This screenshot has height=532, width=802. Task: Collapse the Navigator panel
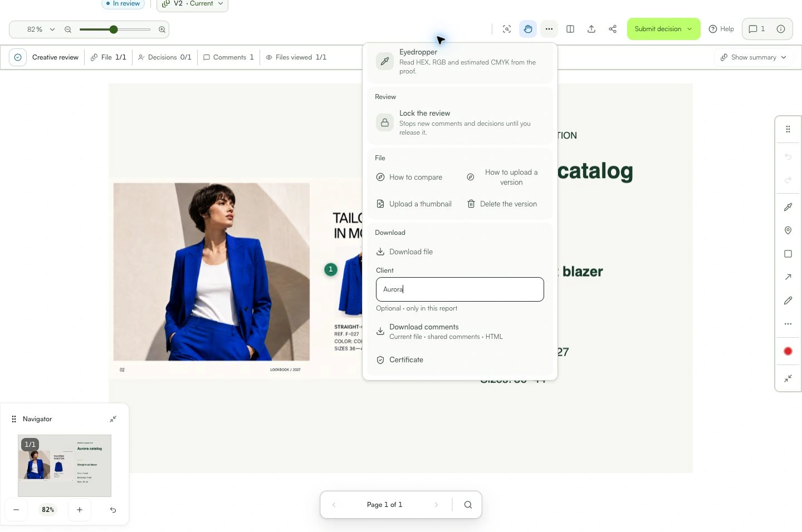point(113,419)
